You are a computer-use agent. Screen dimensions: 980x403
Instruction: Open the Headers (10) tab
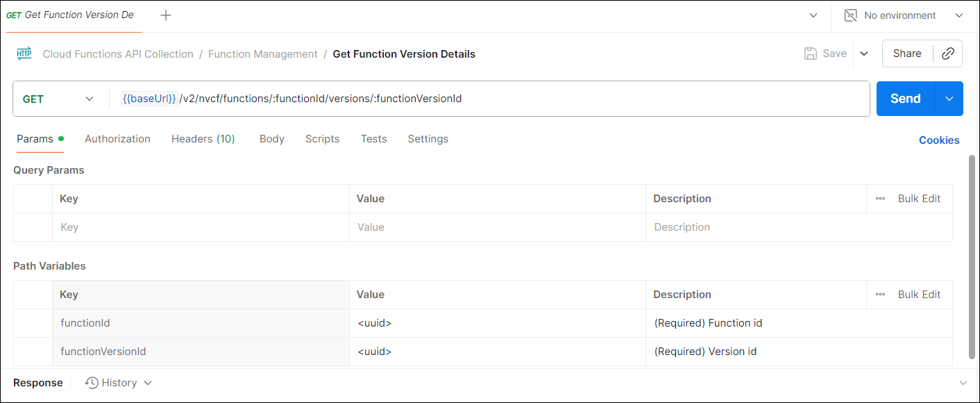click(203, 139)
